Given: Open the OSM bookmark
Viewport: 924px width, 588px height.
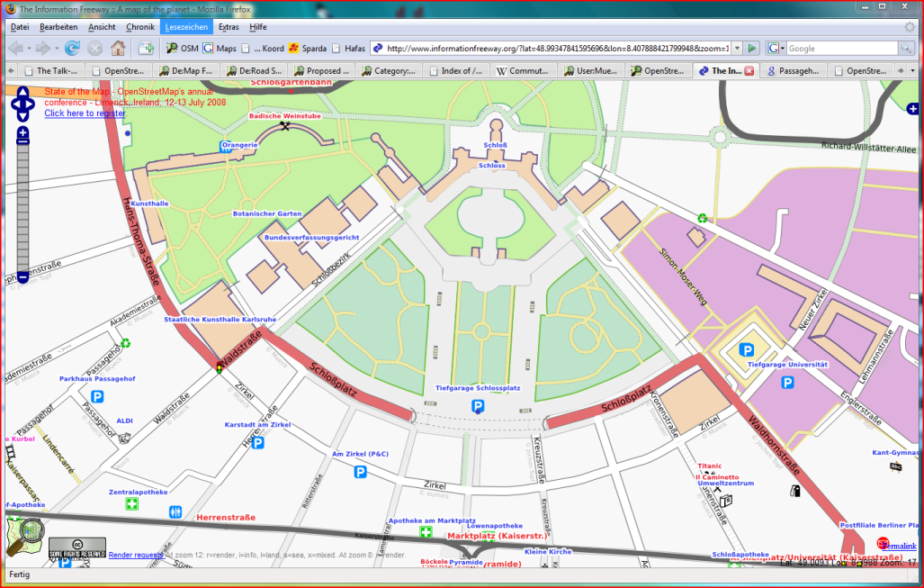Looking at the screenshot, I should (x=182, y=49).
